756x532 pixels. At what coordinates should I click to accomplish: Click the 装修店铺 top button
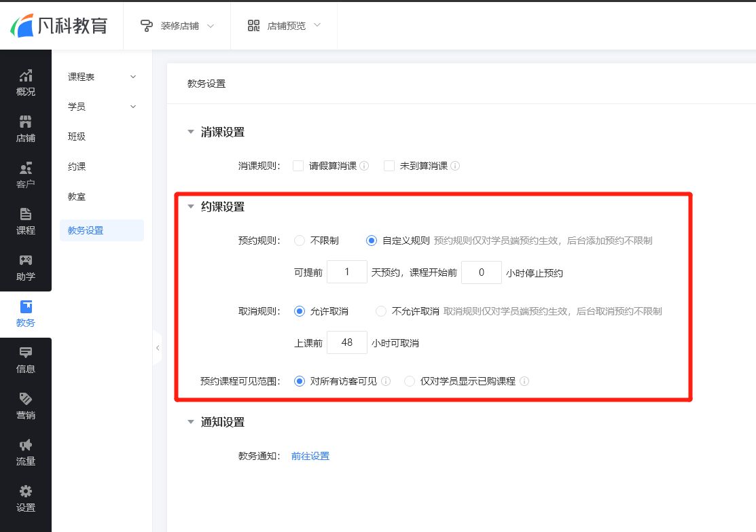pos(177,26)
